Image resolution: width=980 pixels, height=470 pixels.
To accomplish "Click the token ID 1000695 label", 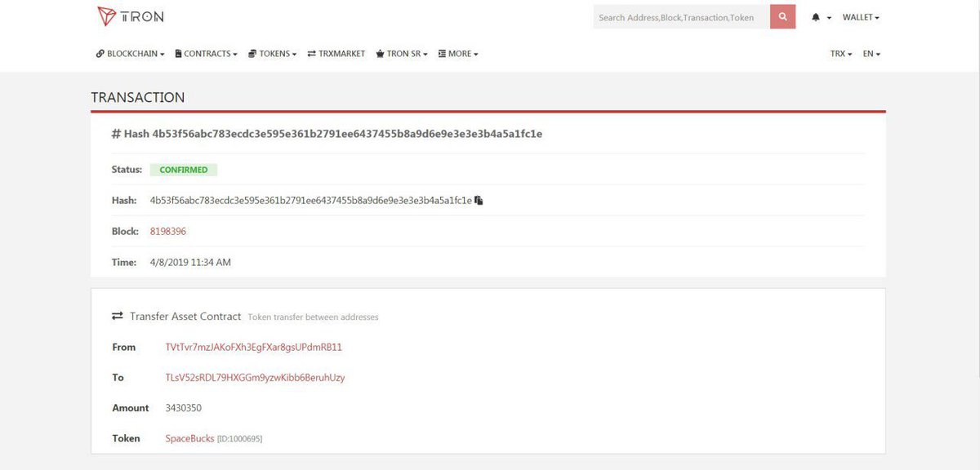I will (x=239, y=440).
